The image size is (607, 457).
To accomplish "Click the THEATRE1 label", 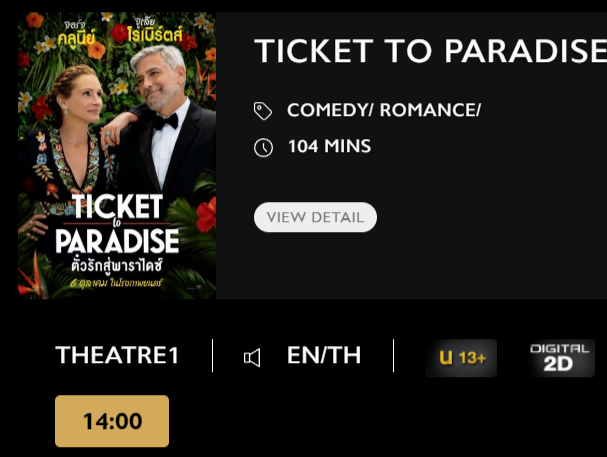I will coord(117,355).
